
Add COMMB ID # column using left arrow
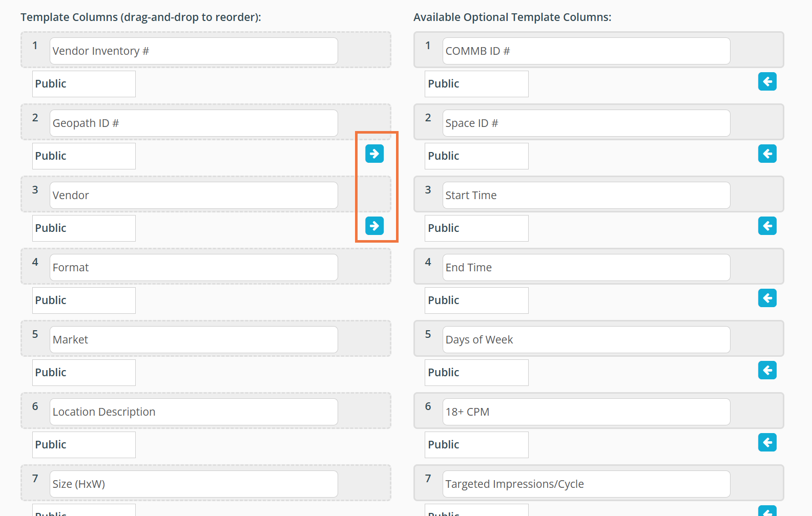point(767,81)
